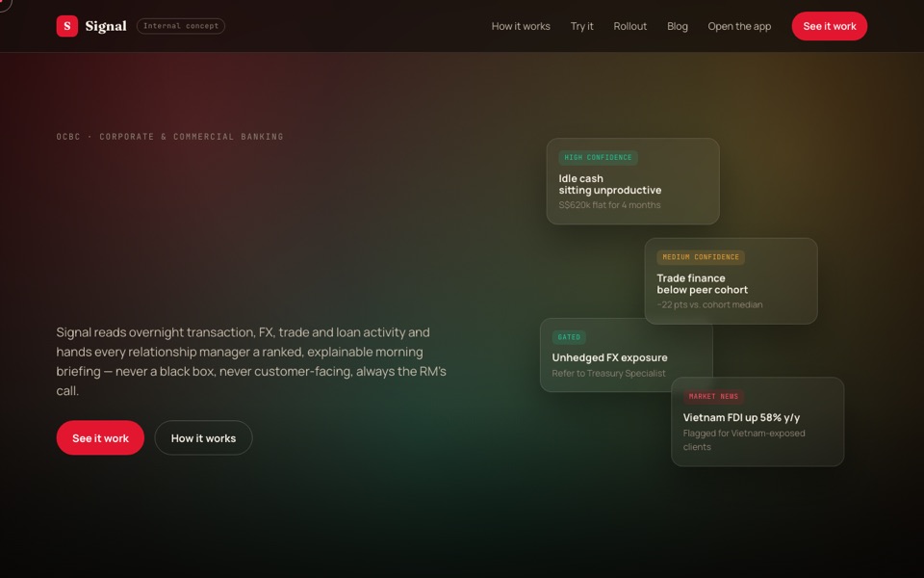Select Open the app in navigation
924x578 pixels.
(x=739, y=26)
